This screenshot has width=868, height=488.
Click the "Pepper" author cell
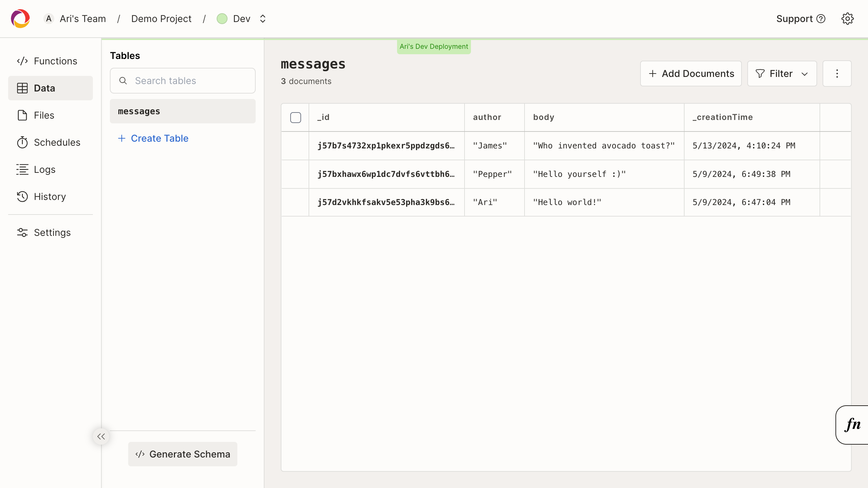pyautogui.click(x=494, y=174)
